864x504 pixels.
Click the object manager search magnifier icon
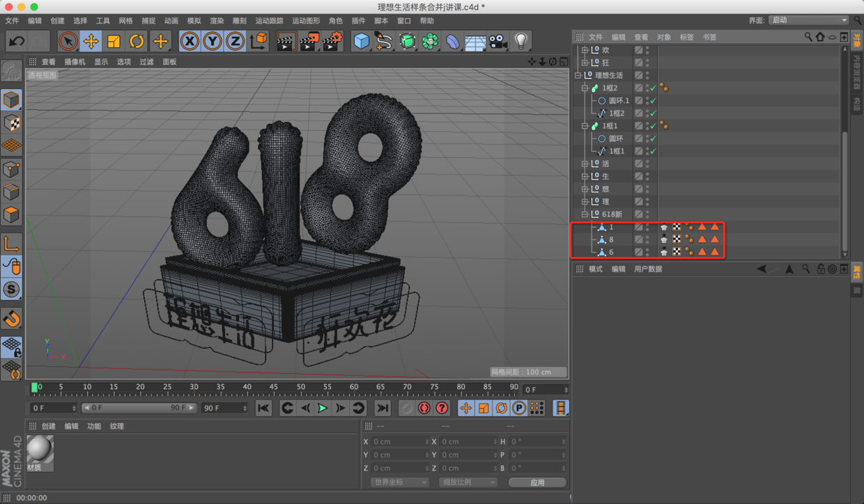point(808,37)
